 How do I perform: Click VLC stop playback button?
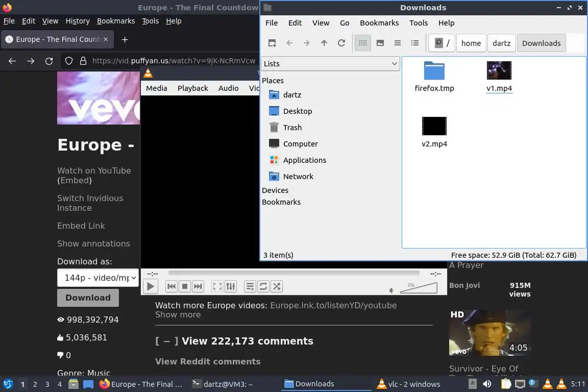(x=184, y=286)
